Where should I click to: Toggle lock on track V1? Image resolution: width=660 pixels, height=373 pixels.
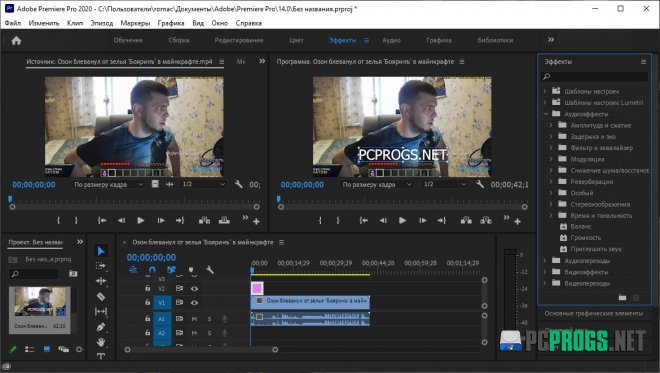(x=148, y=302)
